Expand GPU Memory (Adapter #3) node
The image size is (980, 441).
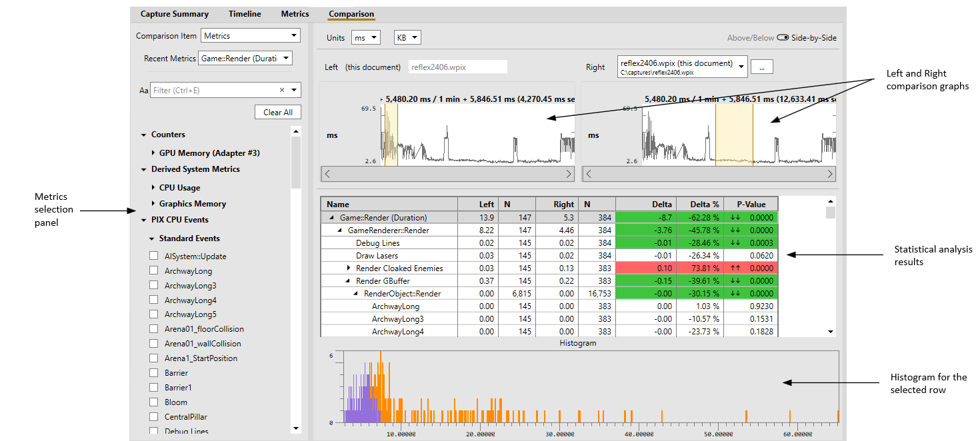click(x=153, y=153)
